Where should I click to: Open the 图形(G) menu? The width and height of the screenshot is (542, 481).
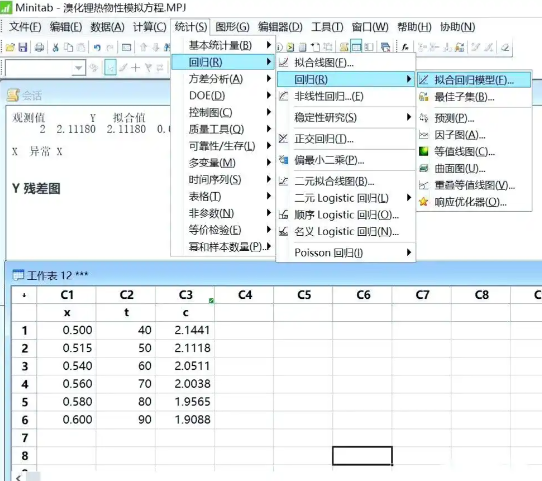232,27
